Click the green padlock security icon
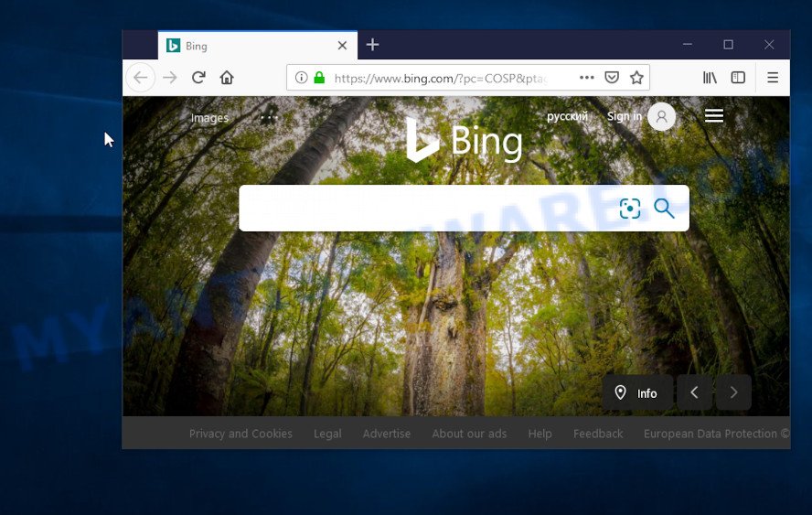This screenshot has width=812, height=515. pyautogui.click(x=319, y=78)
